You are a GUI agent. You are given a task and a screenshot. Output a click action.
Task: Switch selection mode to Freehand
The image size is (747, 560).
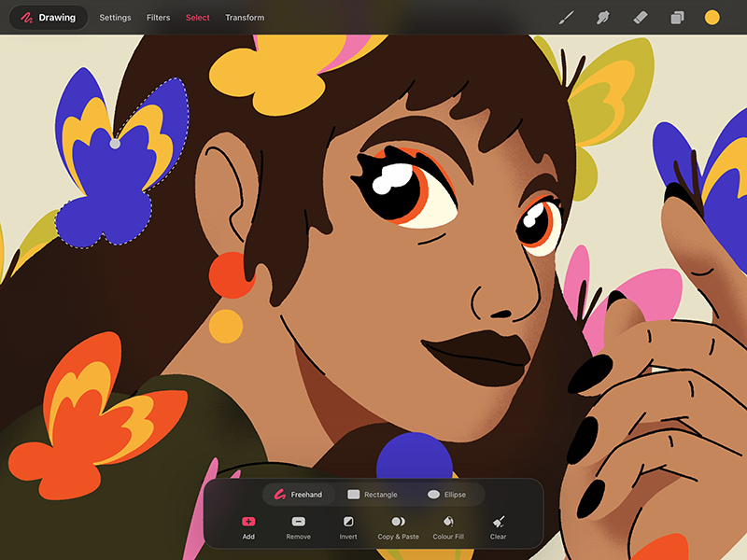tap(299, 494)
